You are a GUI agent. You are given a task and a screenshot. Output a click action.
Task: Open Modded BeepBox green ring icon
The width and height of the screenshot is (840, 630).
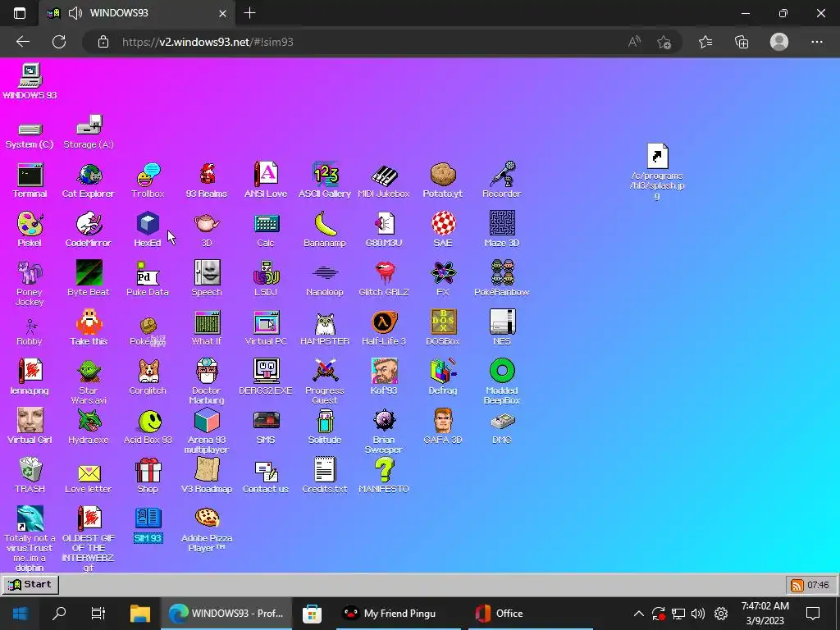[x=501, y=381]
